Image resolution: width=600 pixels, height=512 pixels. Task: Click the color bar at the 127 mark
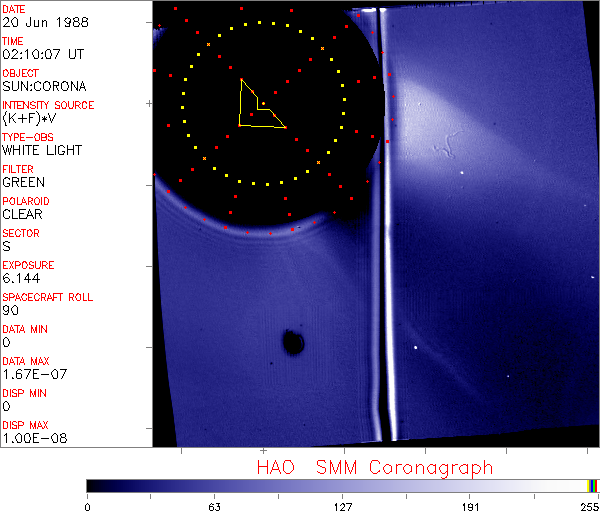click(343, 485)
